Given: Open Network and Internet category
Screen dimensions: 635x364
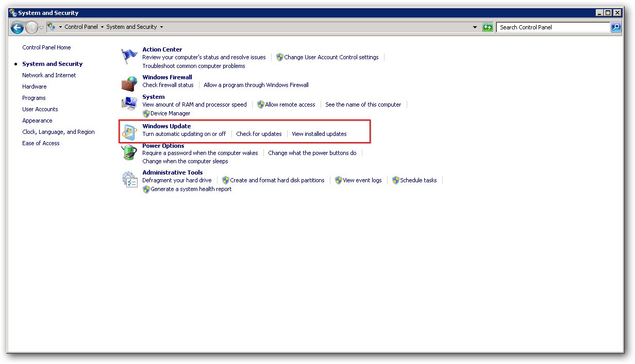Looking at the screenshot, I should (x=49, y=75).
